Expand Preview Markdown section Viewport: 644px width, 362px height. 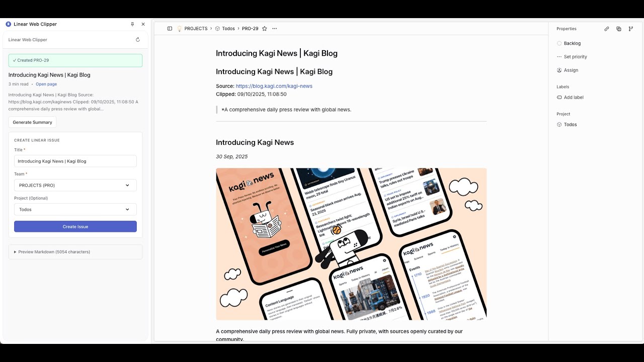click(x=75, y=252)
